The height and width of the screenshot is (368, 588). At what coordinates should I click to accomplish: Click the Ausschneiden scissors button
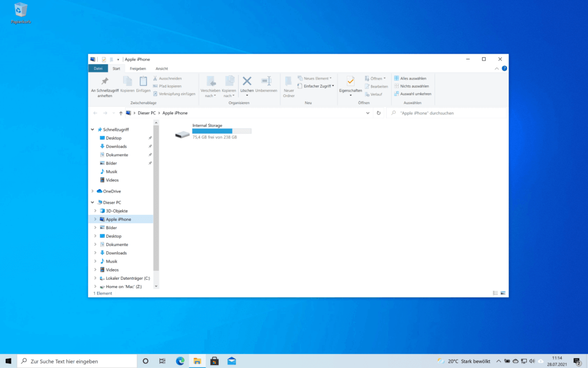pyautogui.click(x=167, y=78)
